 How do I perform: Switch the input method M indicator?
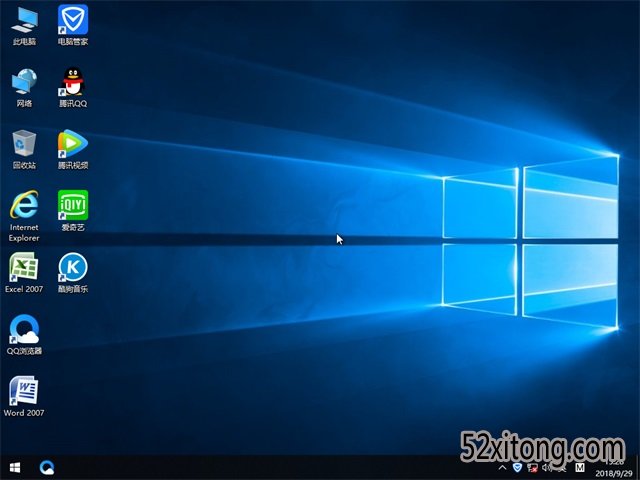[x=580, y=468]
